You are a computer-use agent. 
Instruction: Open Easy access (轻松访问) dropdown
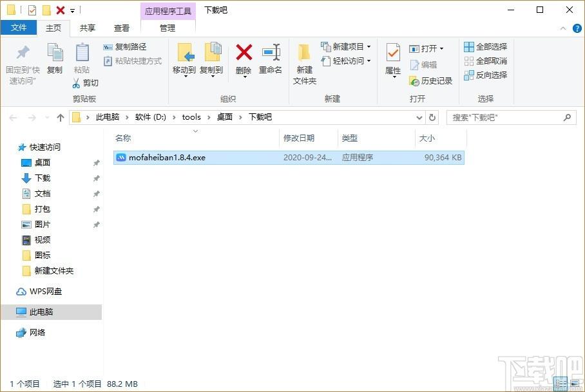tap(345, 61)
